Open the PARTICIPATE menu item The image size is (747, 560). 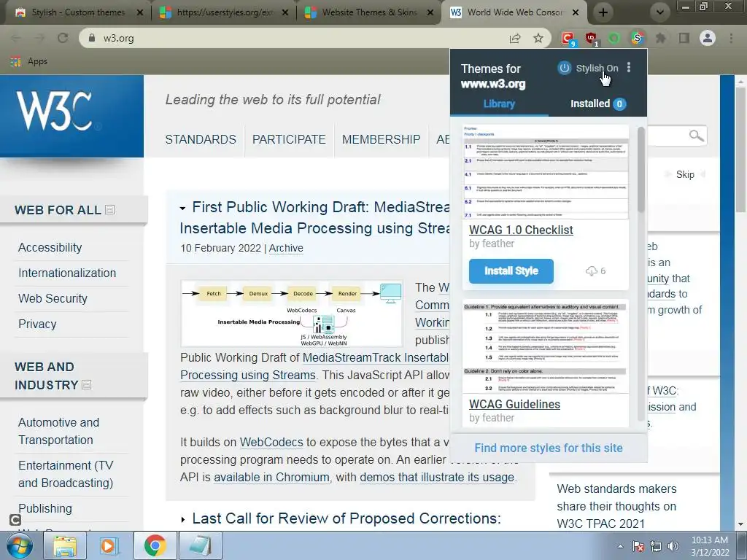(289, 139)
